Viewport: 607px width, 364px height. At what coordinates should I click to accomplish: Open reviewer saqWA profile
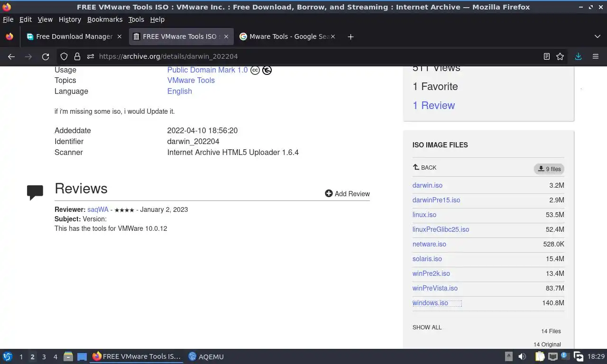pos(98,209)
